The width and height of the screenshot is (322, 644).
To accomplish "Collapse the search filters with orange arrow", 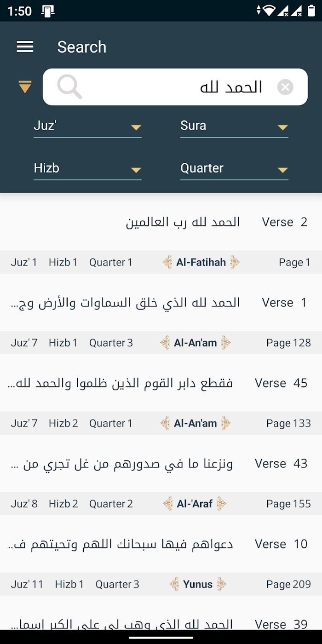I will [25, 86].
